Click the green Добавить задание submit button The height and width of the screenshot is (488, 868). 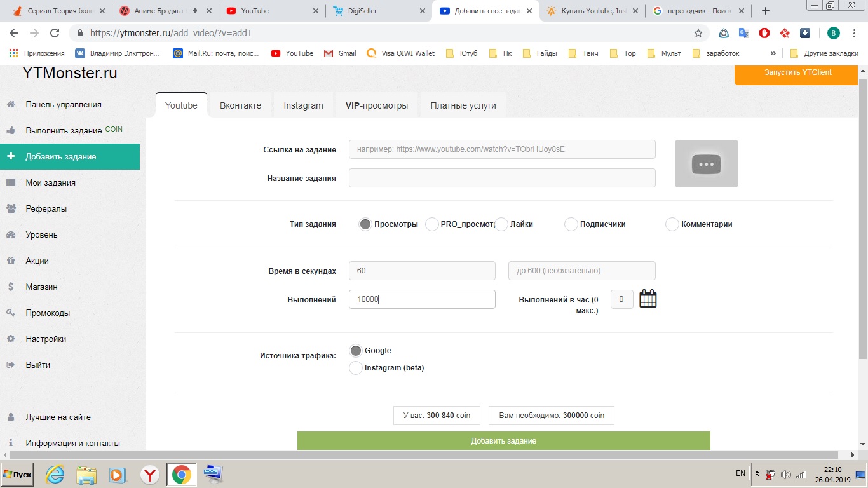click(503, 440)
